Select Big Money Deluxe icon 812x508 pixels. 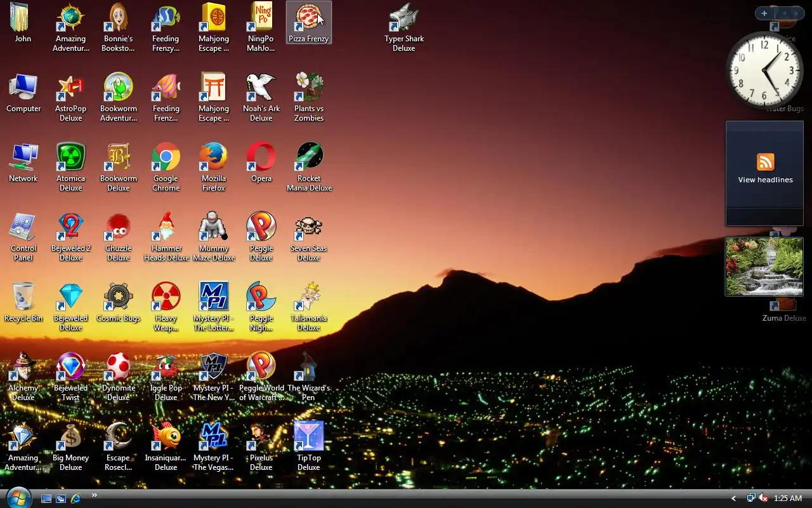pos(70,446)
